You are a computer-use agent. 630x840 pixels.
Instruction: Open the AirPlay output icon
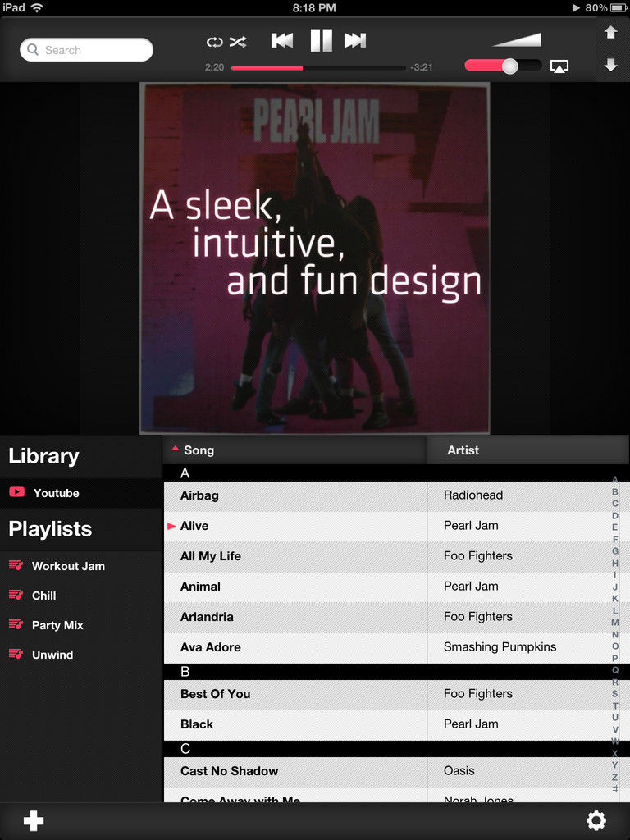[559, 66]
